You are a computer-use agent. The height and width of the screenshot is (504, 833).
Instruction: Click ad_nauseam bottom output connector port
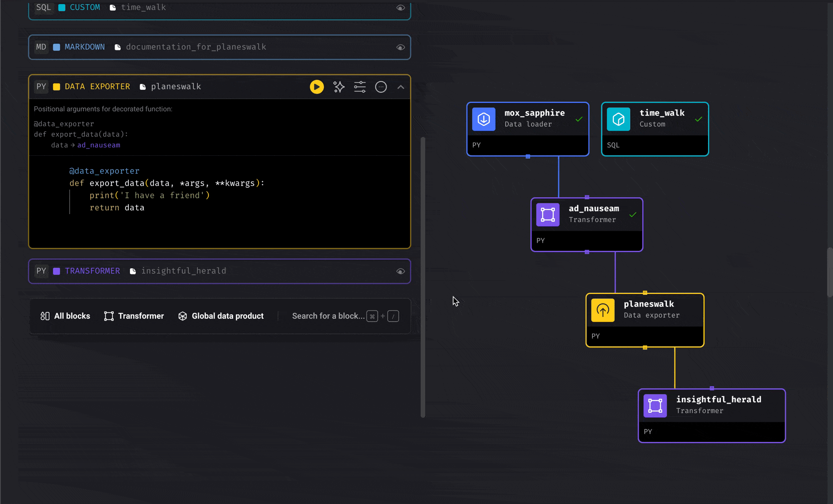[587, 252]
